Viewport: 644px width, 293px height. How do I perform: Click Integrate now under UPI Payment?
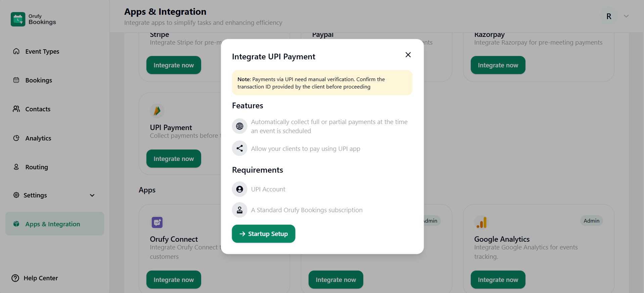click(x=174, y=159)
